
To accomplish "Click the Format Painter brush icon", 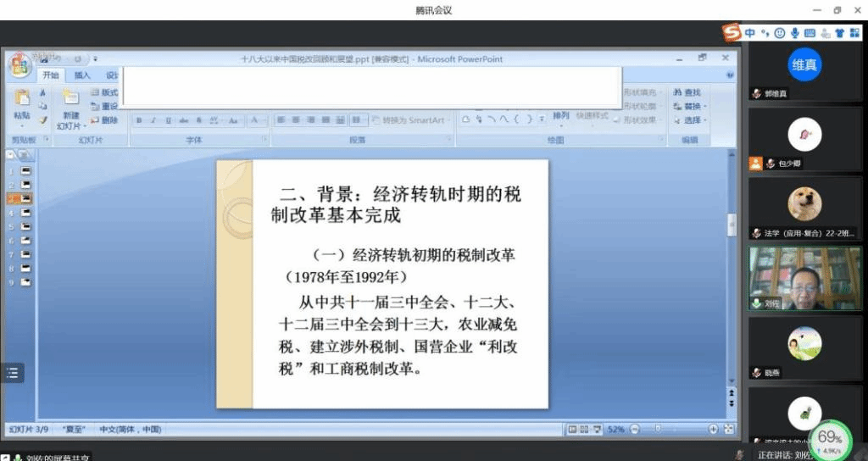I will pos(43,120).
